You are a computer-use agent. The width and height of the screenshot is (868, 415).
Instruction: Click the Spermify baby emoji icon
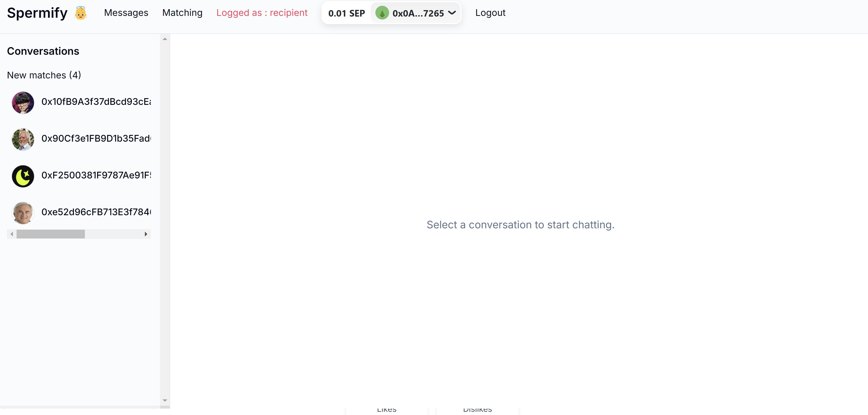point(80,13)
